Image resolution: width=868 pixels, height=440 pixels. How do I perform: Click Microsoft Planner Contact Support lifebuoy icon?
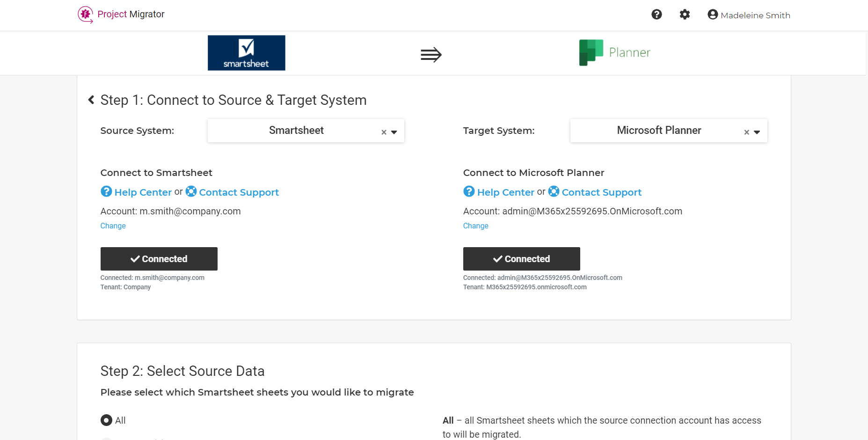pyautogui.click(x=554, y=191)
